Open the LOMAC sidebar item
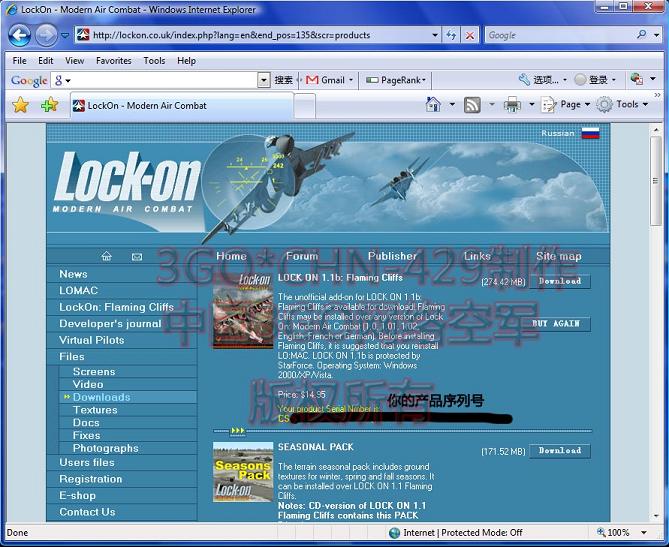The height and width of the screenshot is (547, 669). [x=79, y=291]
